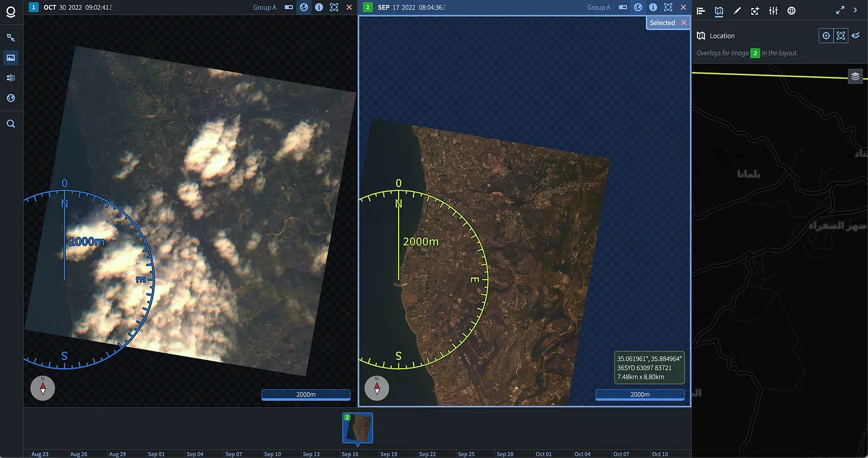
Task: Open the search tool in left sidebar
Action: pos(11,124)
